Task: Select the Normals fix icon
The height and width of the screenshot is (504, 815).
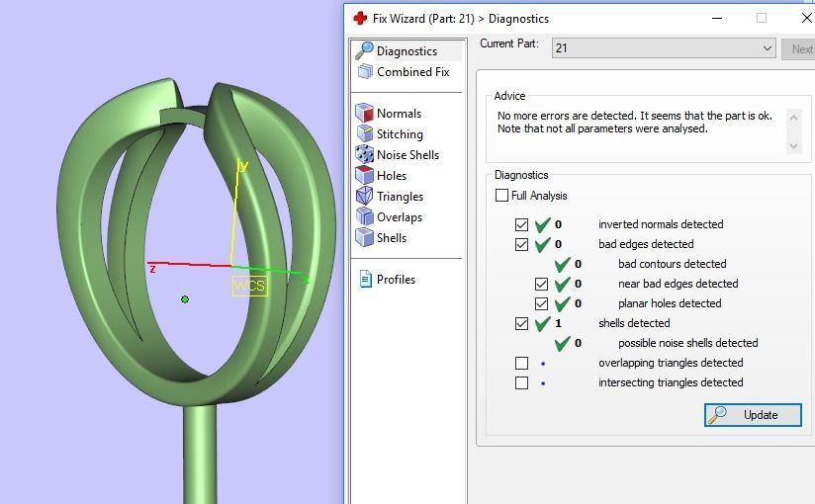Action: pyautogui.click(x=364, y=113)
